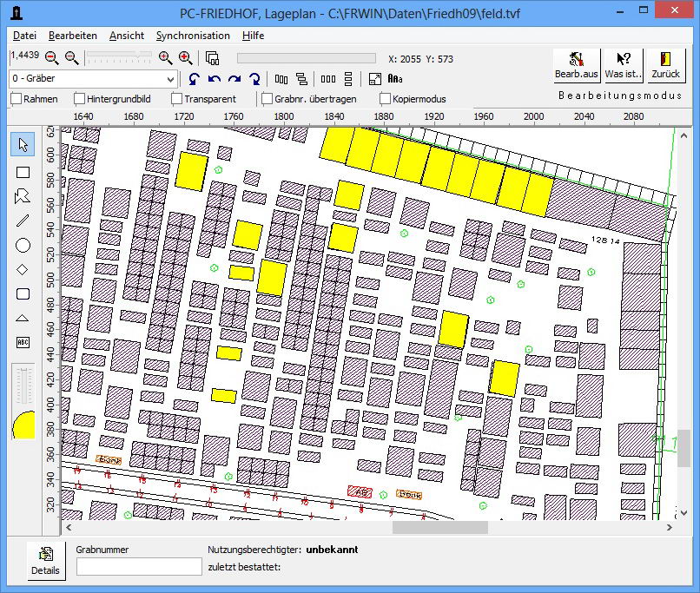Select the ABC text label tool
This screenshot has width=700, height=593.
pos(23,342)
